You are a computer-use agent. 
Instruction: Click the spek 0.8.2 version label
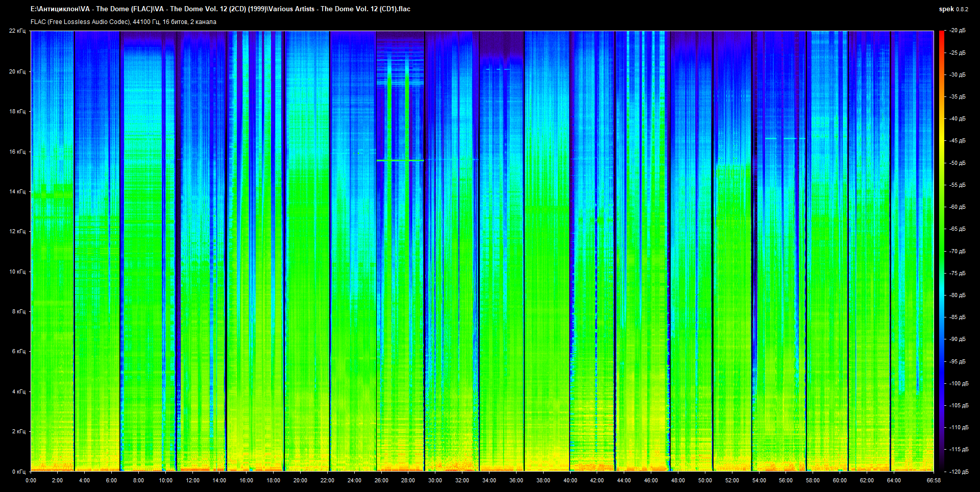tap(953, 9)
